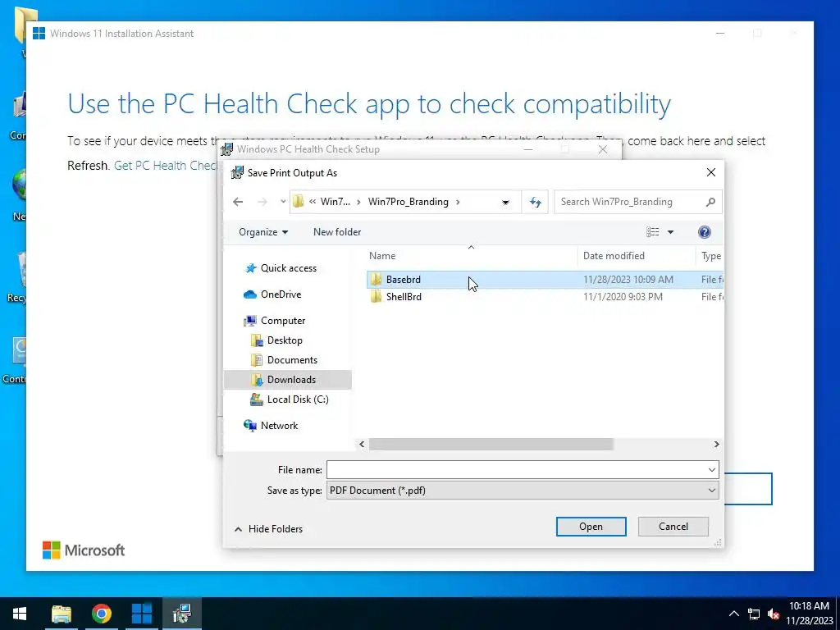Viewport: 840px width, 630px height.
Task: Select the ShellBrd folder
Action: 545,297
